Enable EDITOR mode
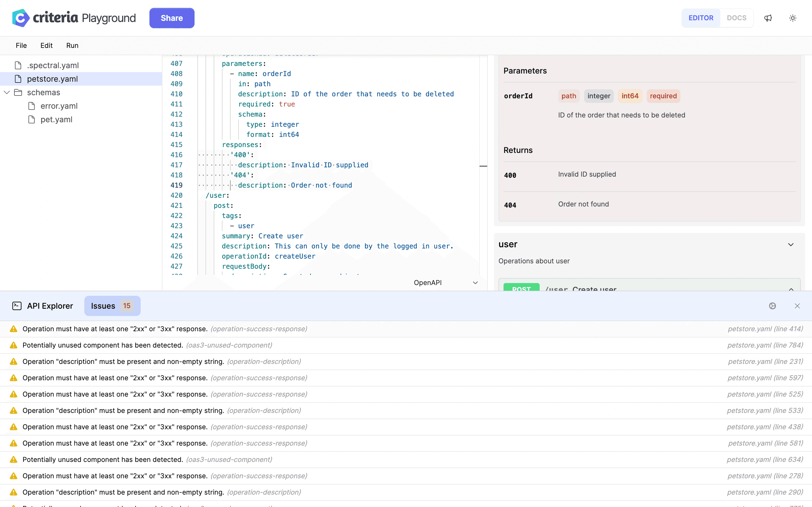812x507 pixels. click(x=701, y=18)
